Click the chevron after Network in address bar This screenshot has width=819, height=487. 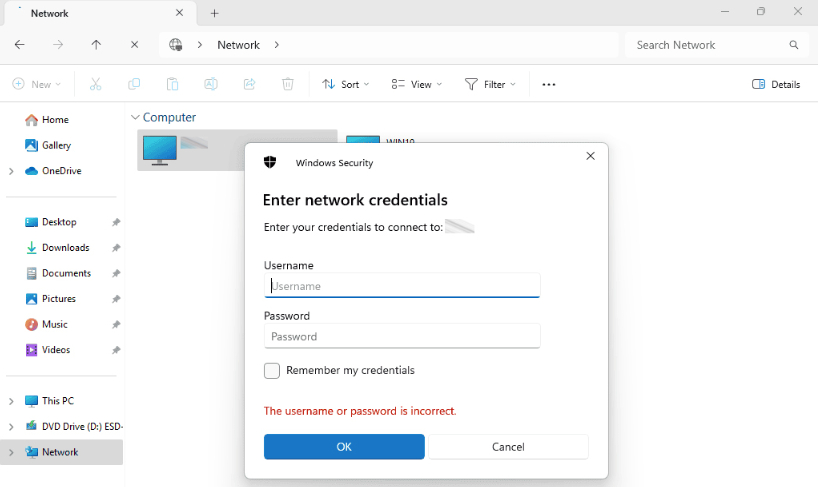277,45
